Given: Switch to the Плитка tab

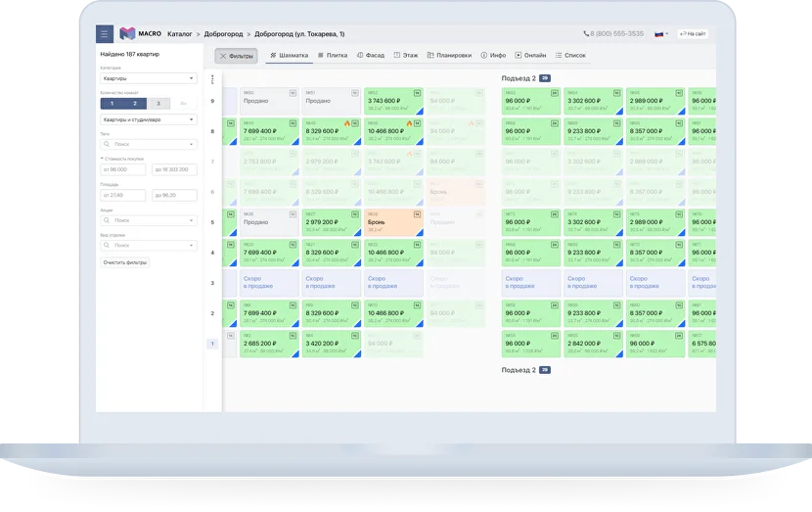Looking at the screenshot, I should point(333,55).
